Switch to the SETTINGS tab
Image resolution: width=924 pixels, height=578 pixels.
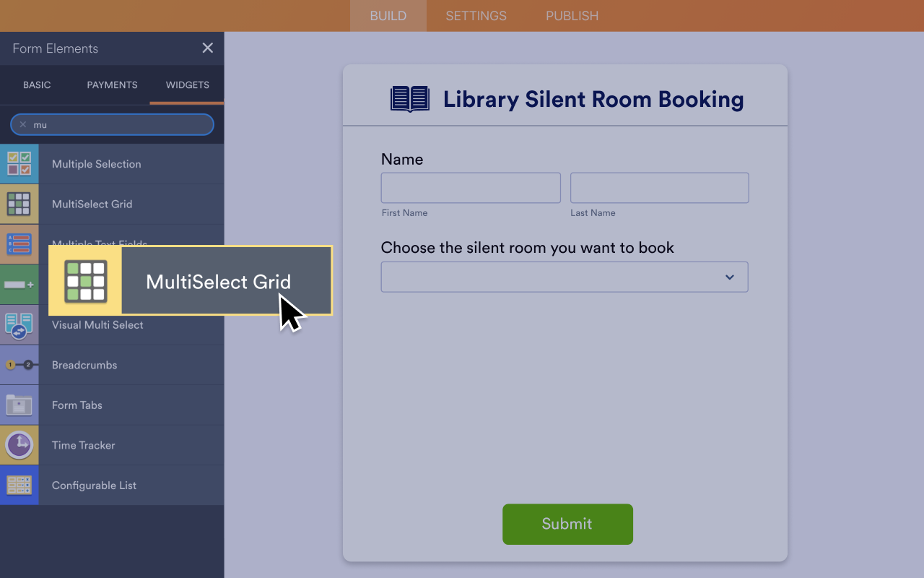[476, 16]
